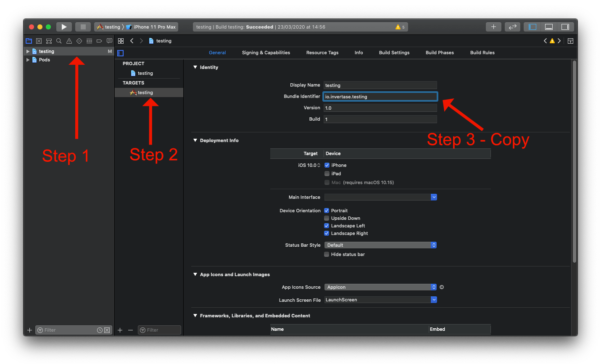Open the test navigator diamond icon

[x=79, y=41]
